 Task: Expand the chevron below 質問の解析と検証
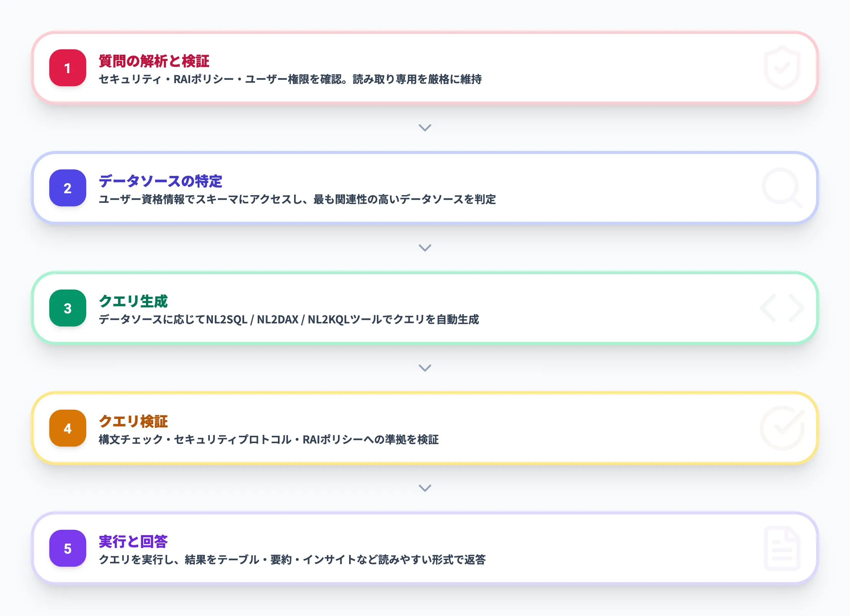(x=425, y=128)
